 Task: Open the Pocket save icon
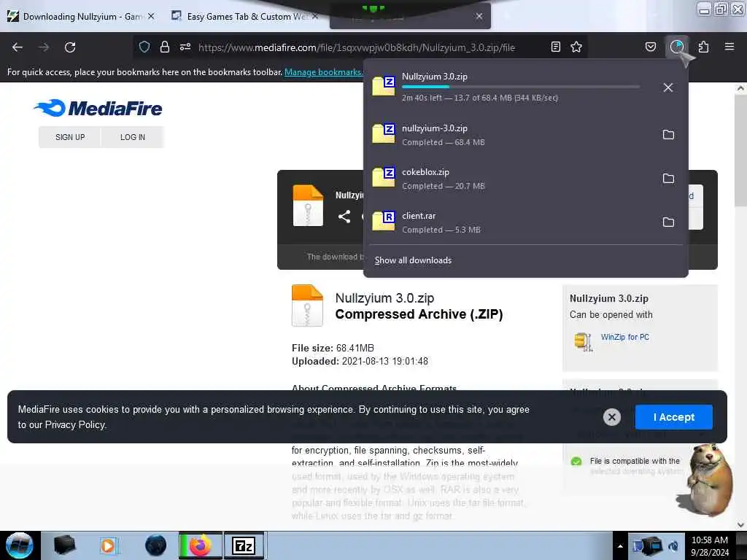point(650,47)
